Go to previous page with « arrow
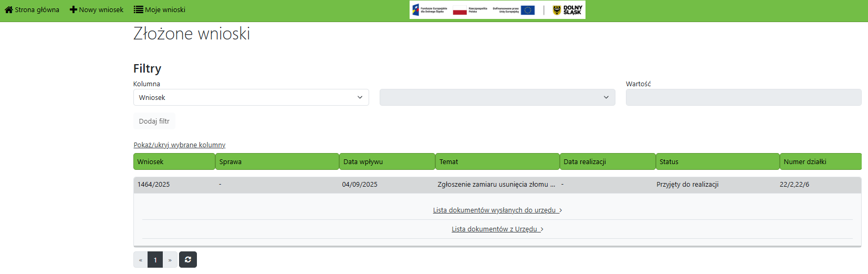This screenshot has width=868, height=274. (x=141, y=260)
